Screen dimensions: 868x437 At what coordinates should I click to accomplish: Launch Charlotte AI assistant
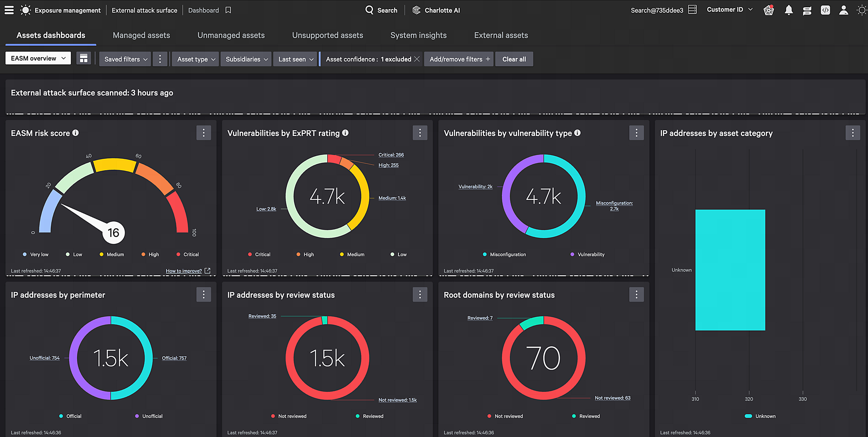click(x=436, y=10)
